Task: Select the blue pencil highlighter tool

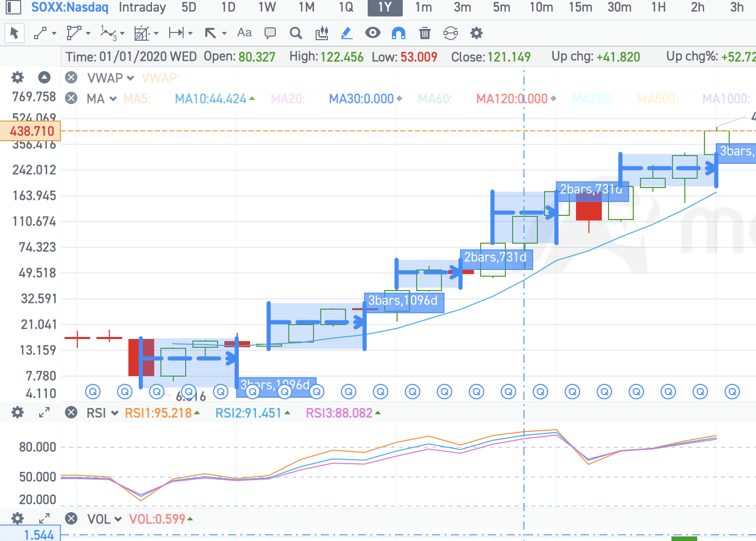Action: point(347,33)
